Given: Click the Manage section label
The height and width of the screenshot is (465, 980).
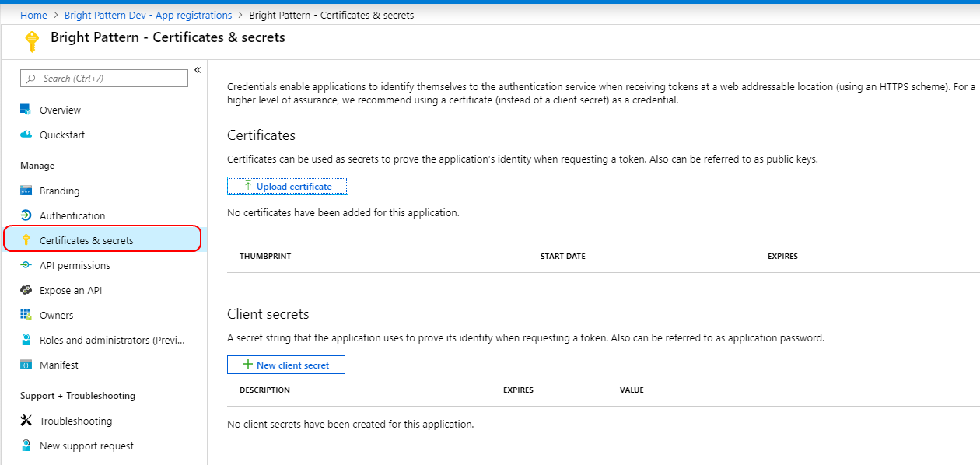Looking at the screenshot, I should point(37,166).
